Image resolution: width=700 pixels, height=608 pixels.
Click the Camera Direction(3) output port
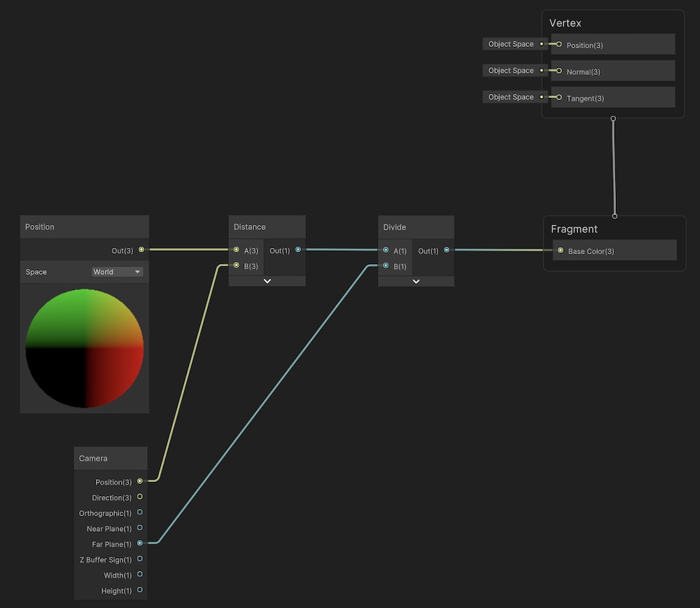tap(140, 497)
